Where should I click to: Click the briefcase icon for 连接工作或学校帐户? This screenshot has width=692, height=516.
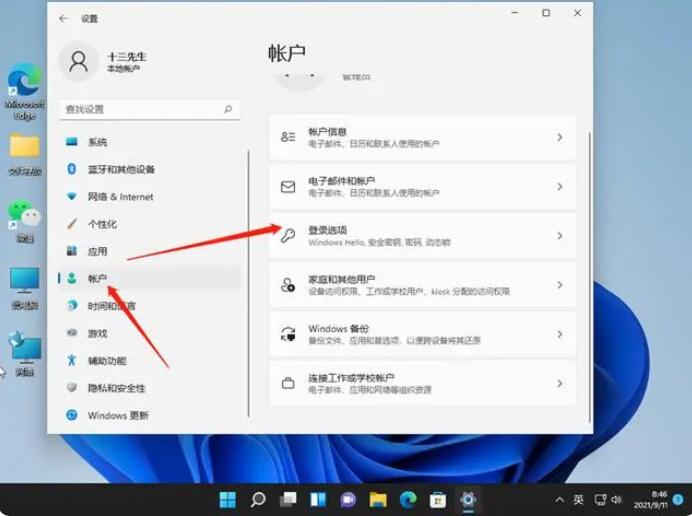(288, 383)
